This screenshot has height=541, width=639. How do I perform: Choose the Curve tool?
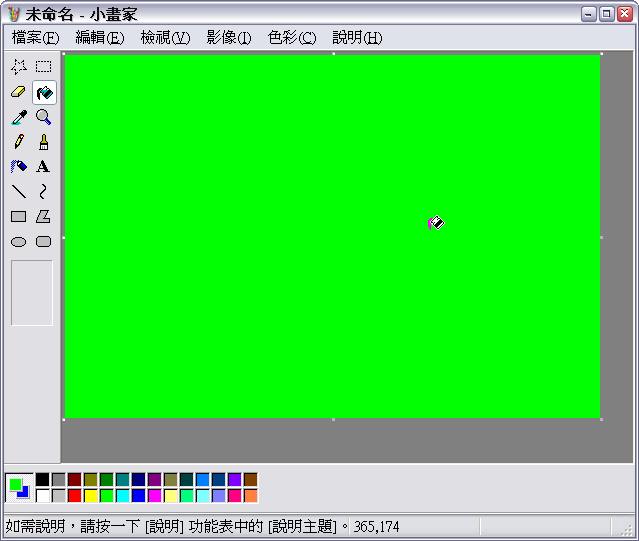pos(44,191)
